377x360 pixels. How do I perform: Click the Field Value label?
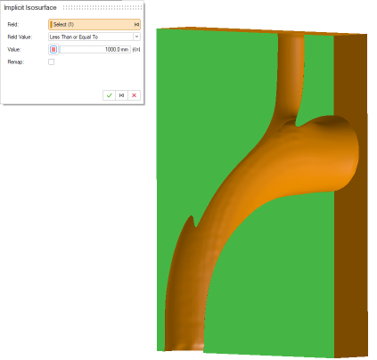20,37
